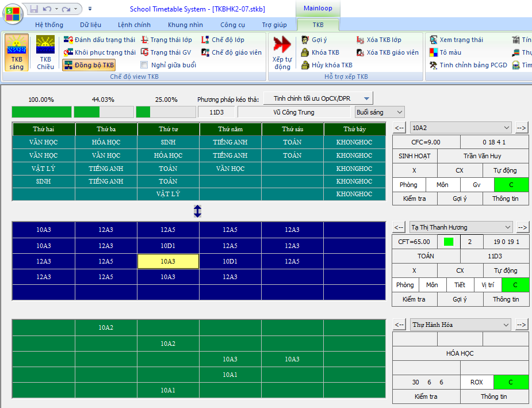
Task: Toggle Chế độ giáo viên view mode
Action: (206, 52)
